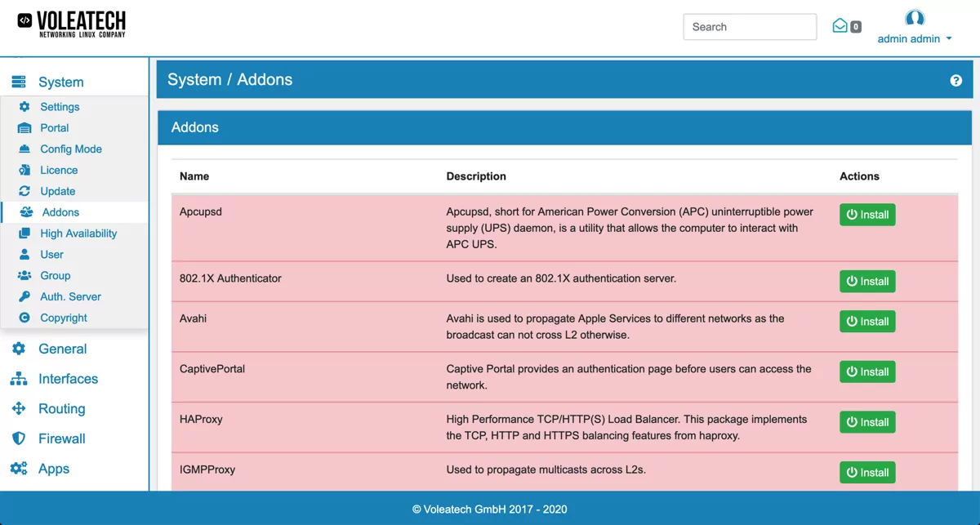The height and width of the screenshot is (525, 980).
Task: Open the High Availability network icon
Action: (x=26, y=233)
